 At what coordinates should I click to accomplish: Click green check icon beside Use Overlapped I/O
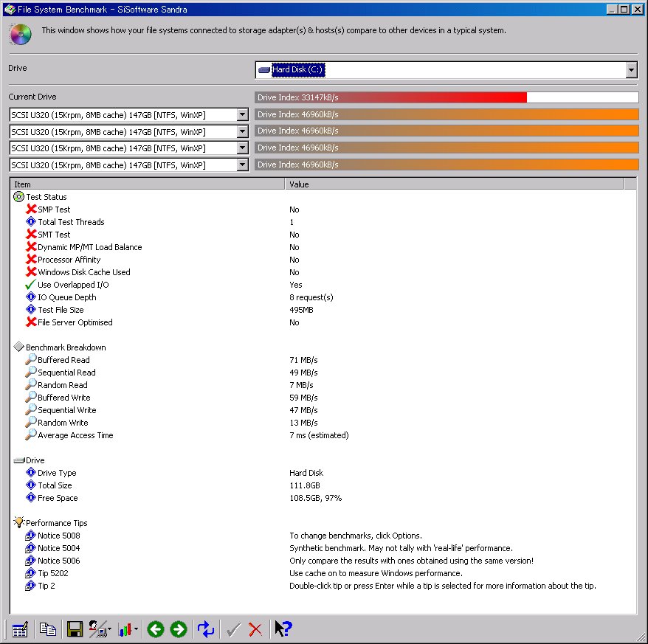tap(30, 284)
